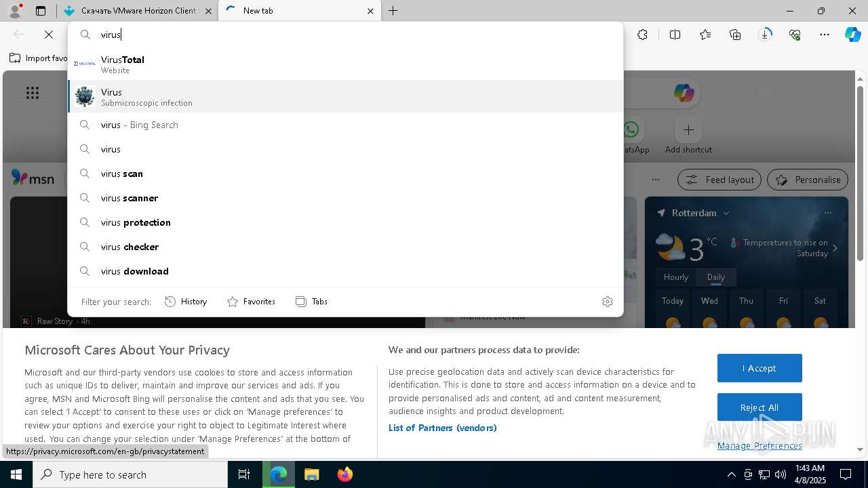Open Settings and more ellipsis menu
This screenshot has height=488, width=868.
(x=825, y=35)
